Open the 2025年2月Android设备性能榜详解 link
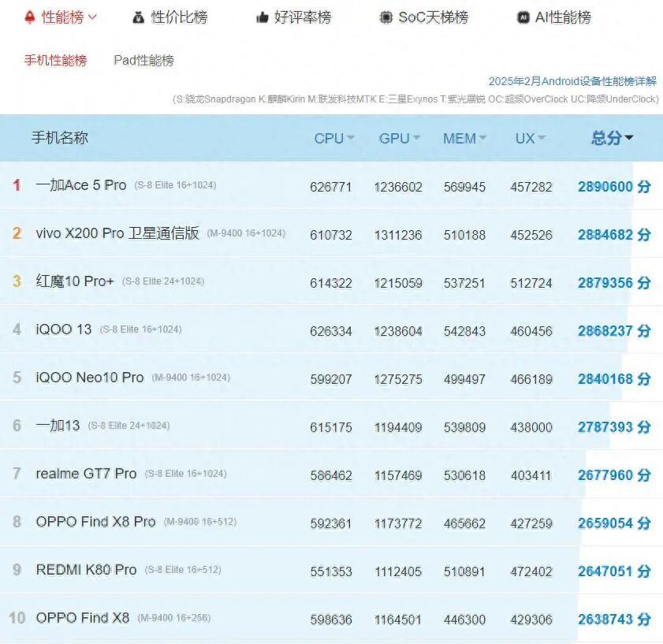 [573, 81]
